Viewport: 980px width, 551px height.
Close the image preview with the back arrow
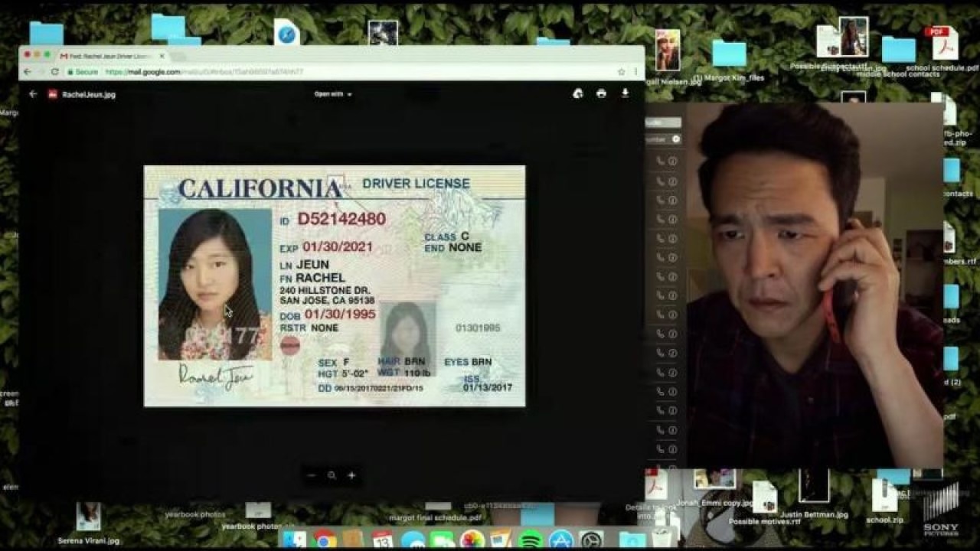[33, 94]
